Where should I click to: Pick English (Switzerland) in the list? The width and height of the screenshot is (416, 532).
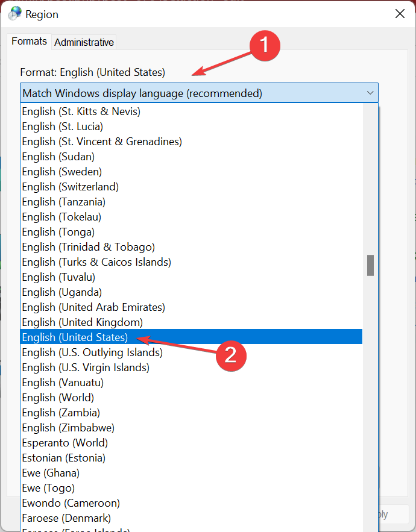click(70, 187)
